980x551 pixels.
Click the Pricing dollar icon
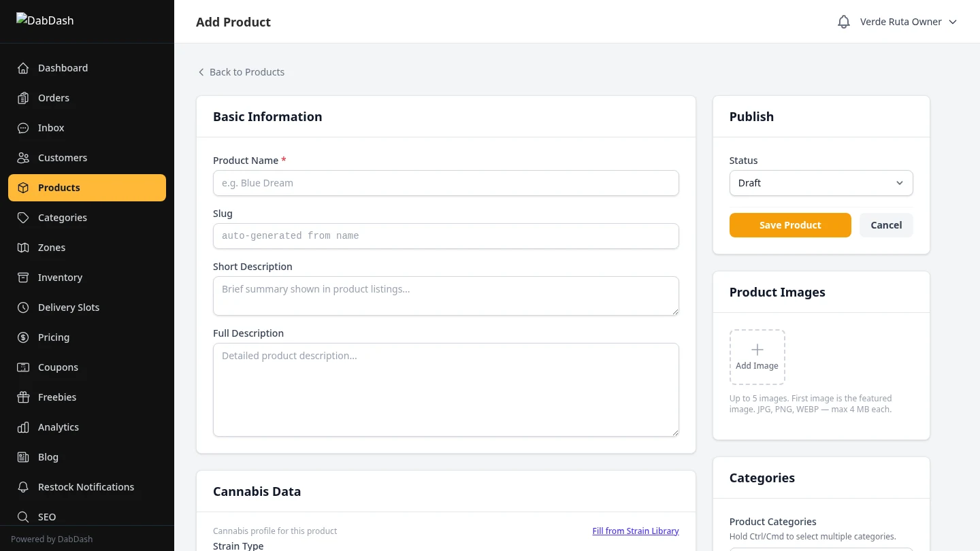click(23, 337)
